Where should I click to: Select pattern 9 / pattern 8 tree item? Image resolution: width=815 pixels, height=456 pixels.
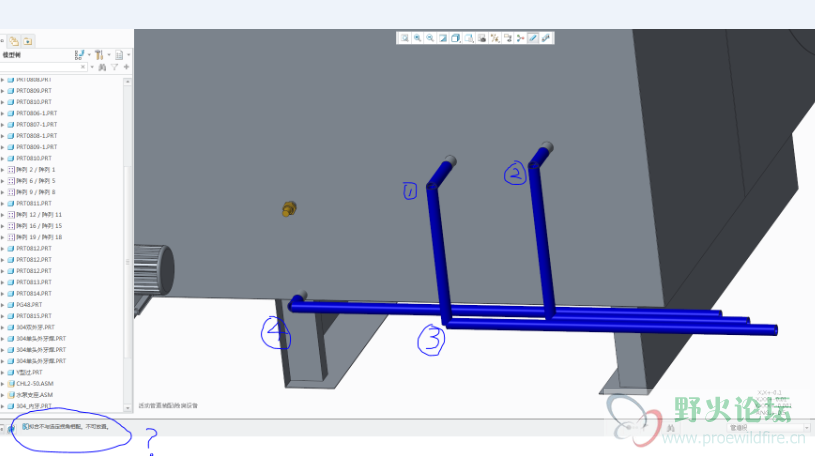(35, 192)
